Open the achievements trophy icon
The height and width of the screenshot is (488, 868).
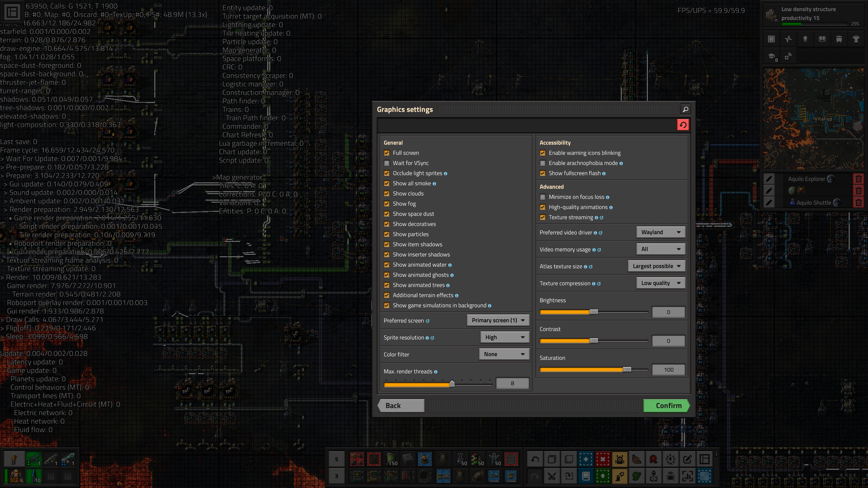[x=856, y=39]
